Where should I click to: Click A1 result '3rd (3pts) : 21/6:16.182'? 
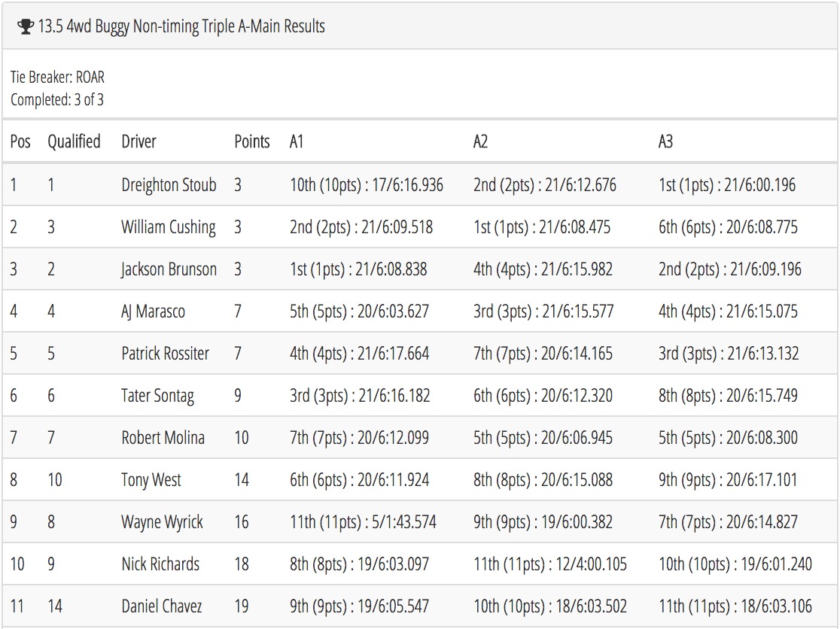point(360,396)
